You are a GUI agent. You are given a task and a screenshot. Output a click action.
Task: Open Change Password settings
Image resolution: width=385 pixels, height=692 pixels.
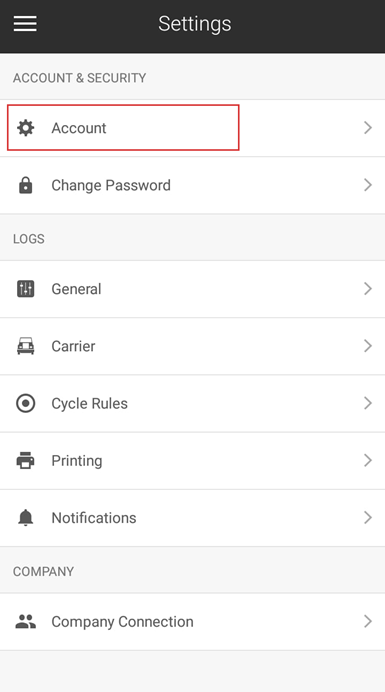(x=111, y=185)
